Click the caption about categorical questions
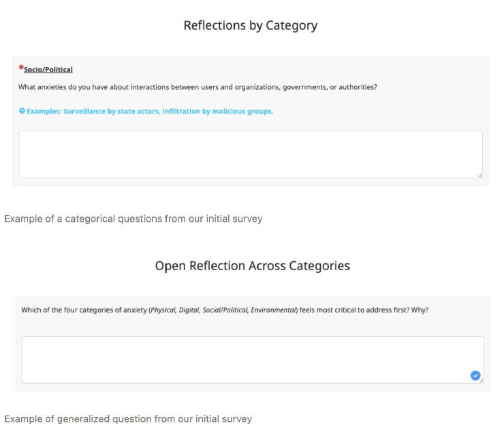The image size is (504, 430). (x=133, y=219)
